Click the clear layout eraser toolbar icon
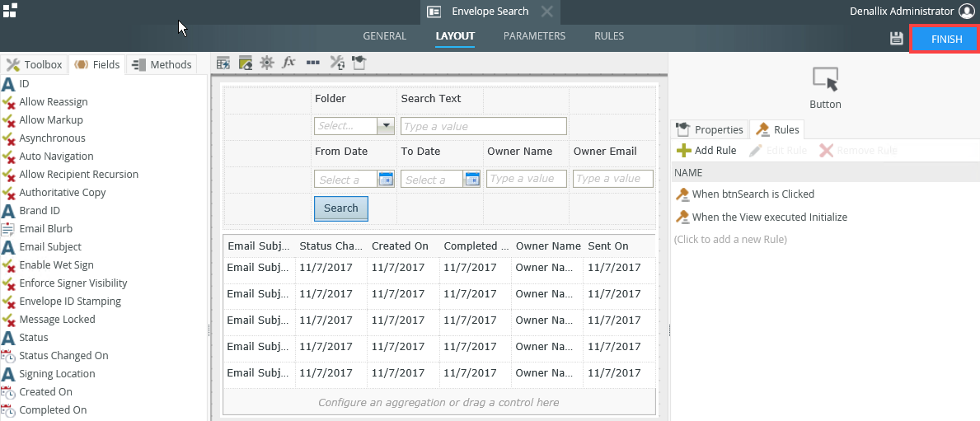The width and height of the screenshot is (980, 421). (x=245, y=63)
